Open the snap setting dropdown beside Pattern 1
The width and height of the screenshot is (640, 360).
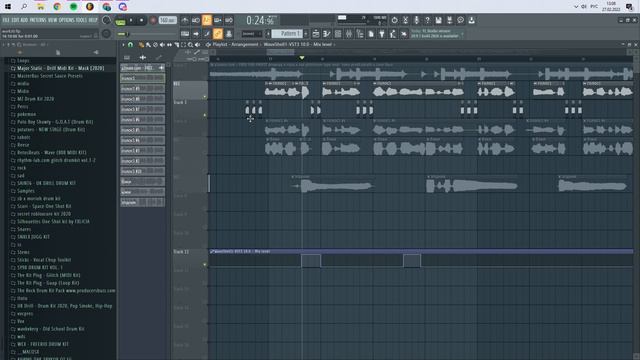(x=251, y=34)
